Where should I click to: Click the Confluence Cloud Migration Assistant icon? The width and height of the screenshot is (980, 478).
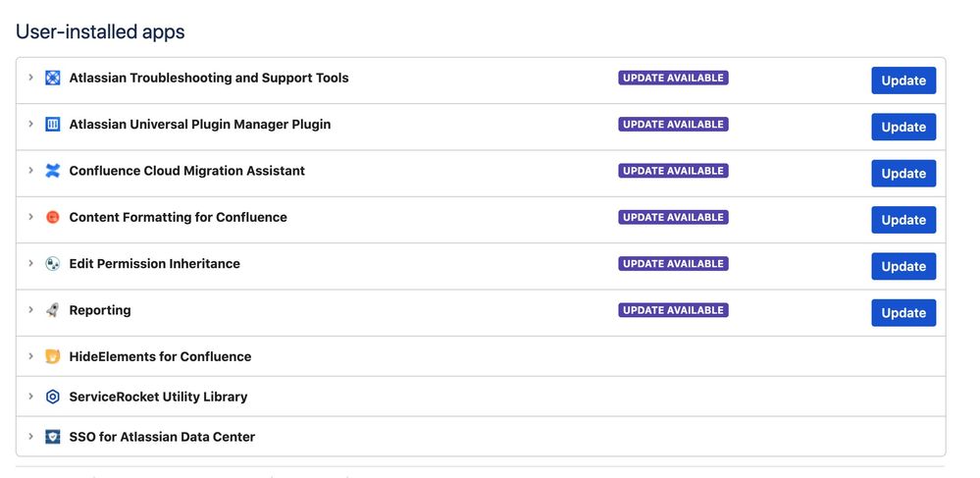53,171
